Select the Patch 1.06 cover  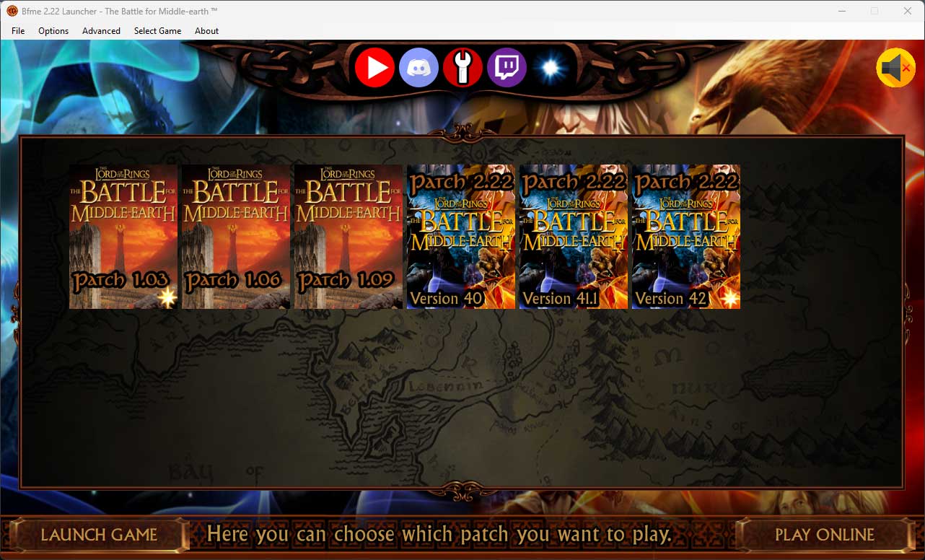click(x=236, y=237)
